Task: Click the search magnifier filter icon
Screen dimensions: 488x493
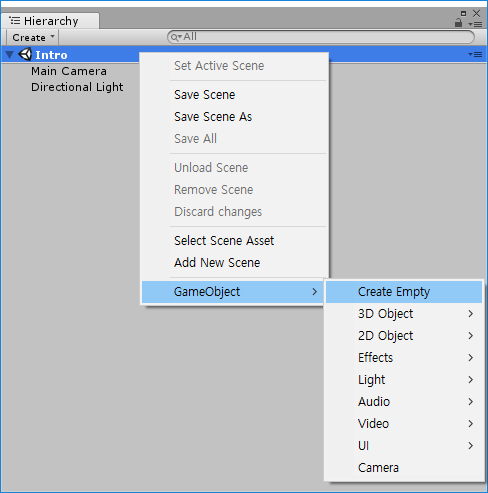Action: point(176,37)
